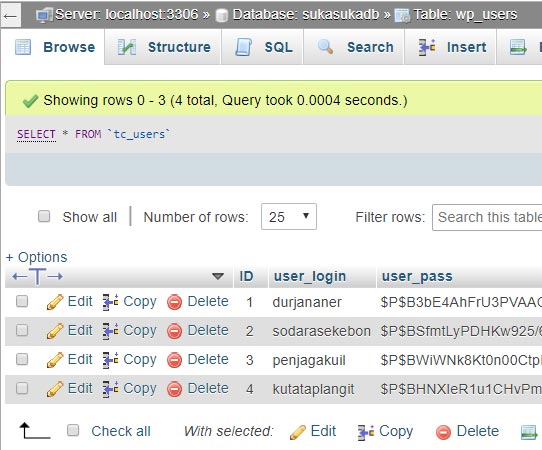The width and height of the screenshot is (542, 450).
Task: Expand the + Options link
Action: pos(37,257)
